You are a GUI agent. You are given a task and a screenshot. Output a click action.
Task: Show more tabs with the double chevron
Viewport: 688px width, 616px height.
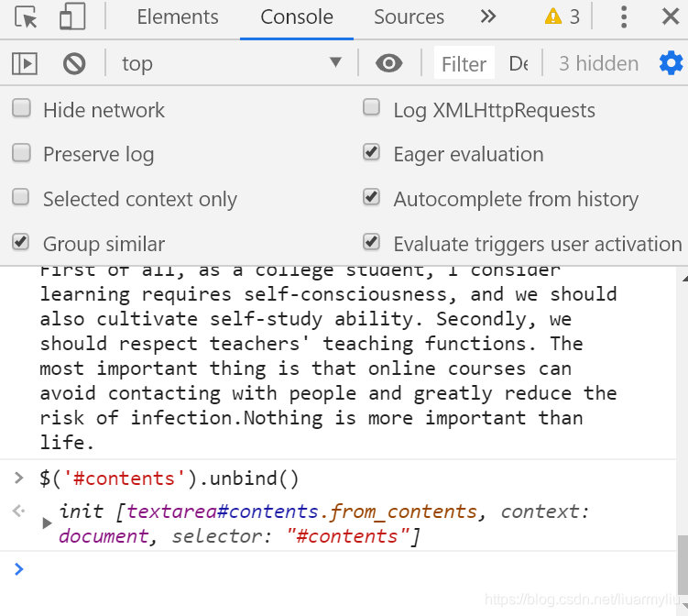[488, 16]
